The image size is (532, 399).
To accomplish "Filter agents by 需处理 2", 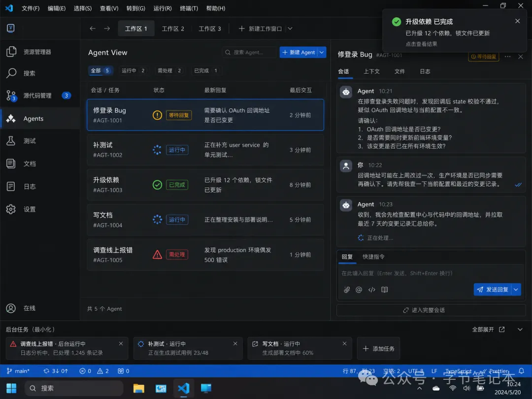I will [x=169, y=70].
